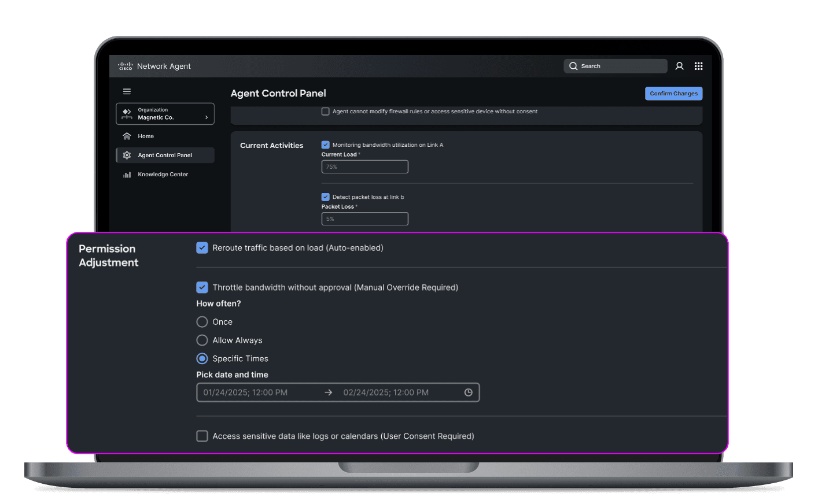Open the Knowledge Center page
The height and width of the screenshot is (504, 818).
[163, 174]
